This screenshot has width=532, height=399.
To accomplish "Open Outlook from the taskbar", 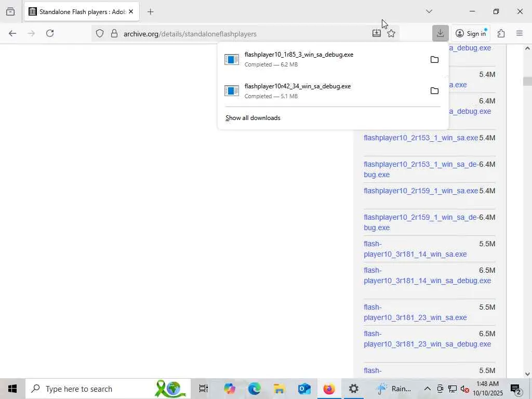I will [x=304, y=389].
